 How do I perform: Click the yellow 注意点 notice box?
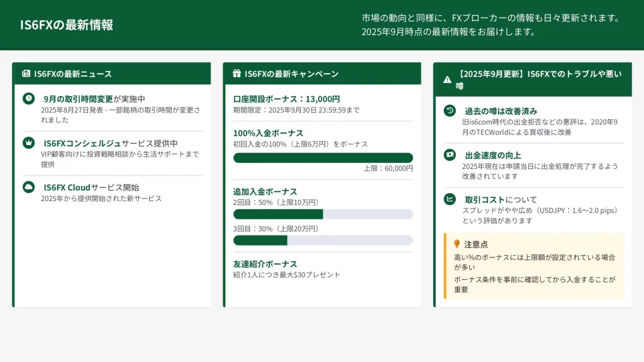pos(534,266)
